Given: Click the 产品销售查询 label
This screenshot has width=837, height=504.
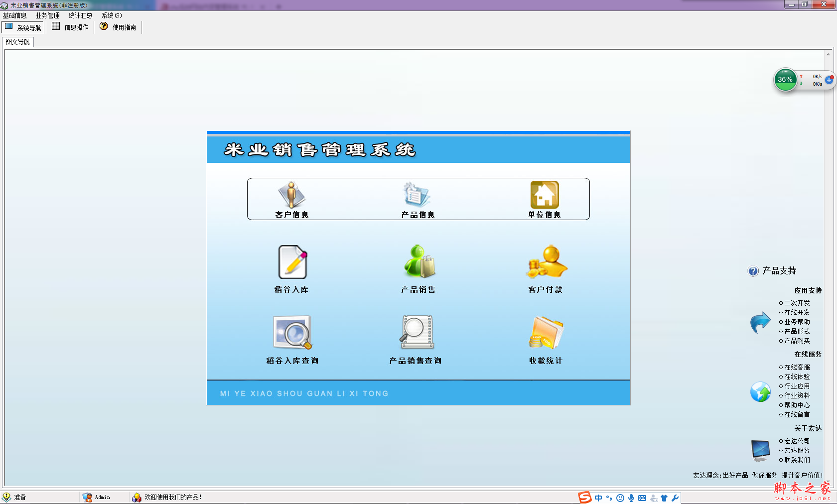Looking at the screenshot, I should point(416,361).
